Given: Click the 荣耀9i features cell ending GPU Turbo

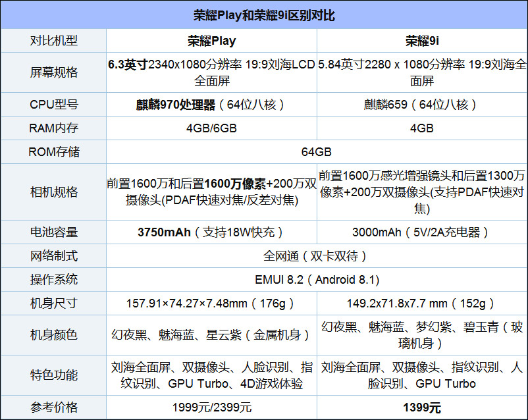Looking at the screenshot, I should pos(422,375).
